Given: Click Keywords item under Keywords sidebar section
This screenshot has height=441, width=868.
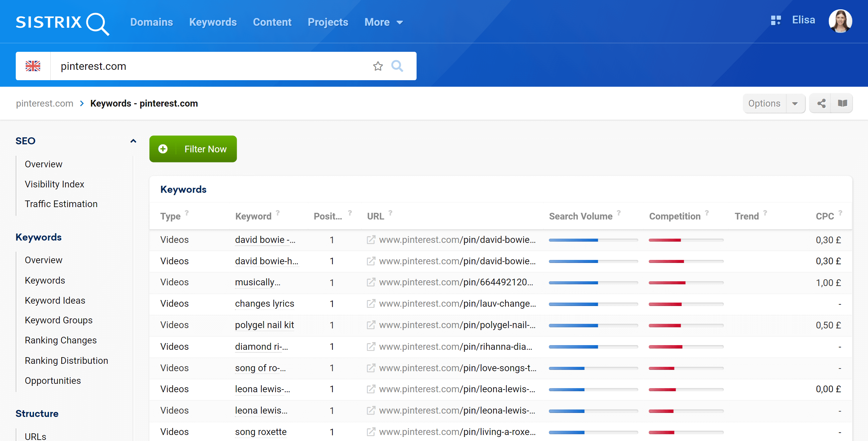Looking at the screenshot, I should click(x=45, y=280).
